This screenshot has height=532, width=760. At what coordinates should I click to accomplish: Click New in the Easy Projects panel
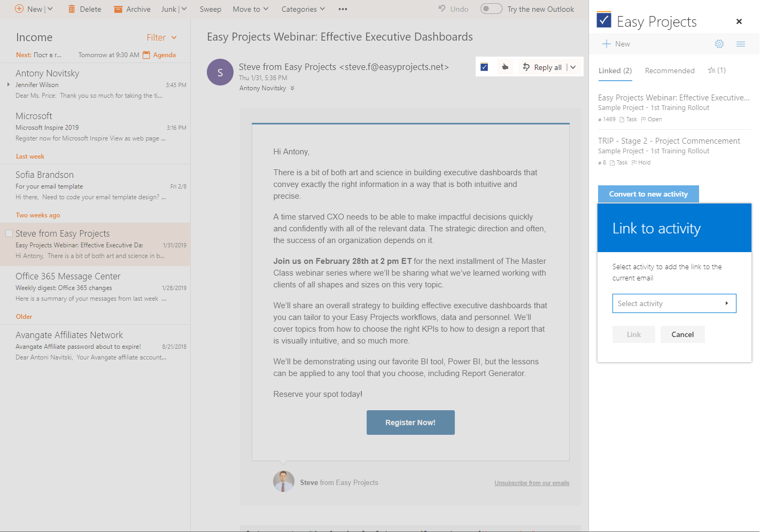point(616,44)
